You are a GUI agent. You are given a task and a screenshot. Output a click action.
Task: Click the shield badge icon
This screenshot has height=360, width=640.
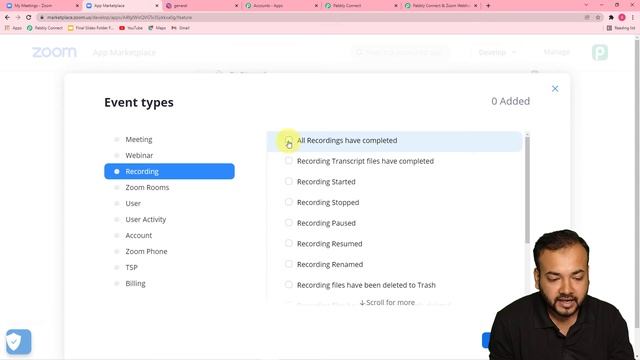pos(18,341)
